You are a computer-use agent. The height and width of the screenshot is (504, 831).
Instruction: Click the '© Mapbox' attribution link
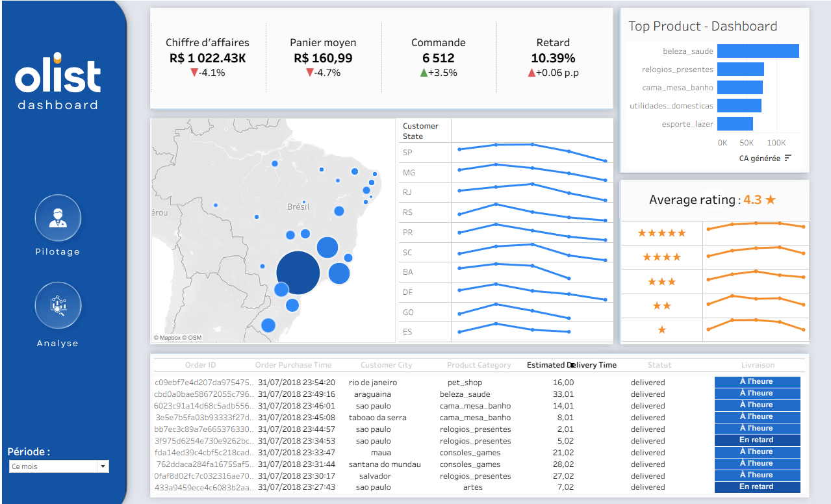[x=168, y=337]
